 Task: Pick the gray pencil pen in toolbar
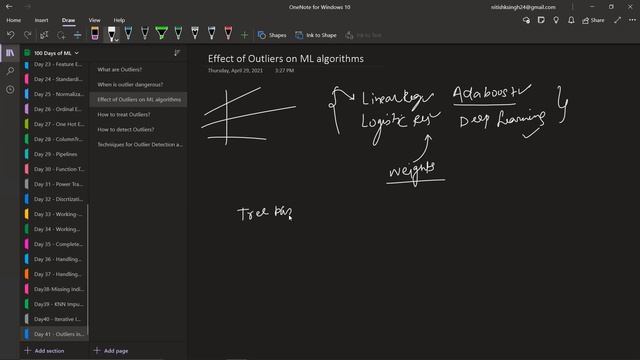[145, 33]
